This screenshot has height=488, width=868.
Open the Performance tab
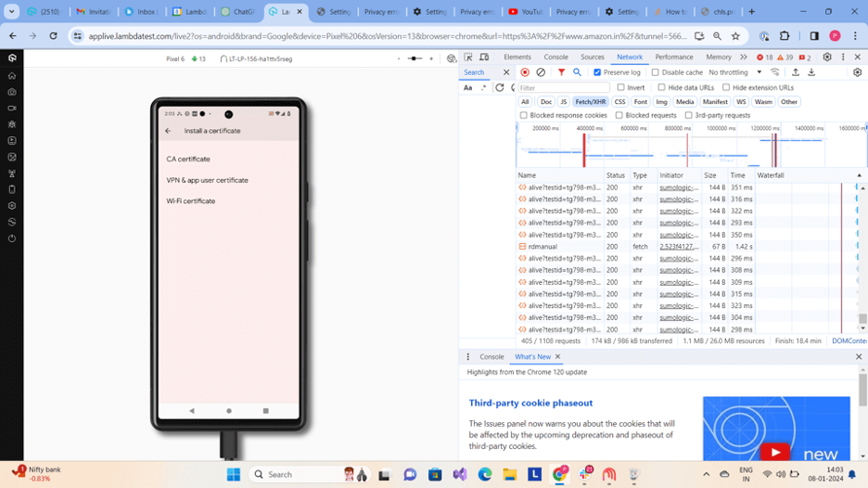coord(674,58)
